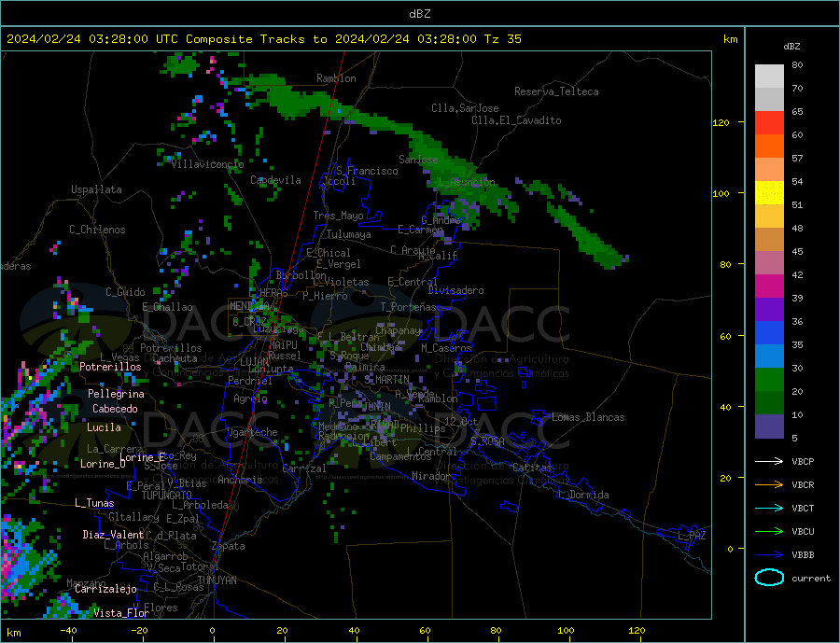Click the dBZ title in top bar
This screenshot has height=643, width=840.
(x=419, y=14)
